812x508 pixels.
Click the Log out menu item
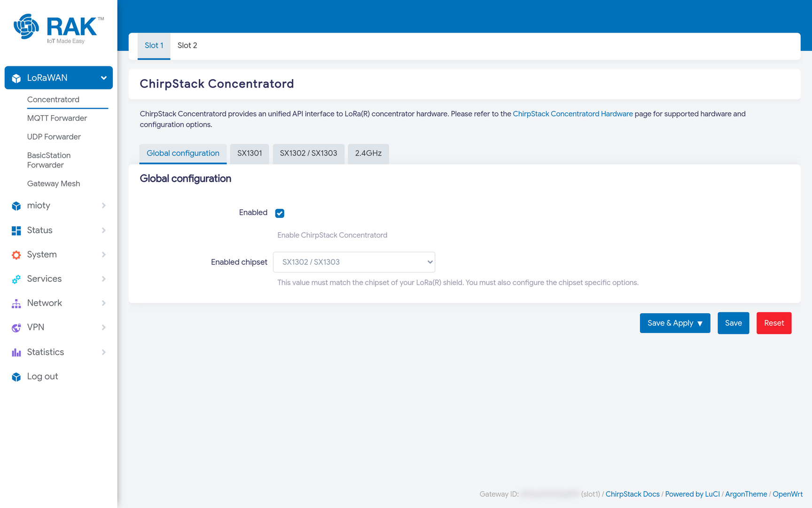[42, 376]
